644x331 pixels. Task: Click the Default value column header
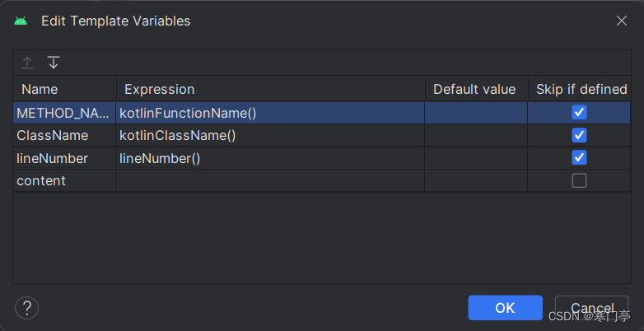click(x=474, y=89)
